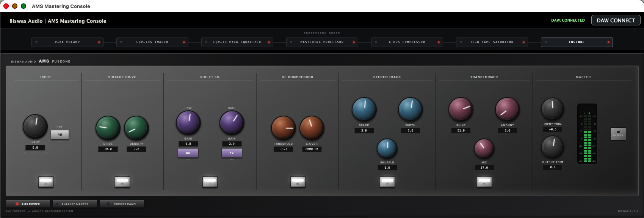Click the red LED on G Bus Compressor
The width and height of the screenshot is (644, 218).
click(x=439, y=42)
